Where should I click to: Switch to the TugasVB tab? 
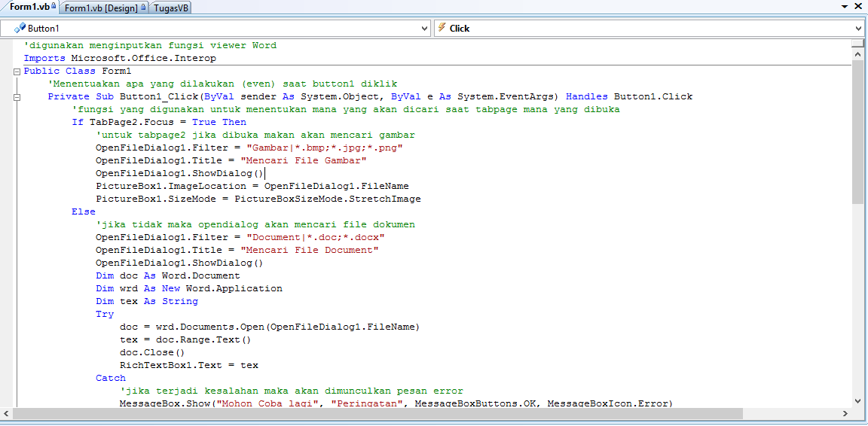170,8
